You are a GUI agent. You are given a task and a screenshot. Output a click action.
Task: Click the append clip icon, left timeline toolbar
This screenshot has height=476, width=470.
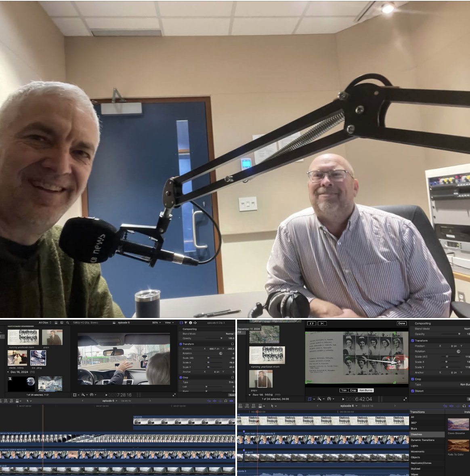12,401
